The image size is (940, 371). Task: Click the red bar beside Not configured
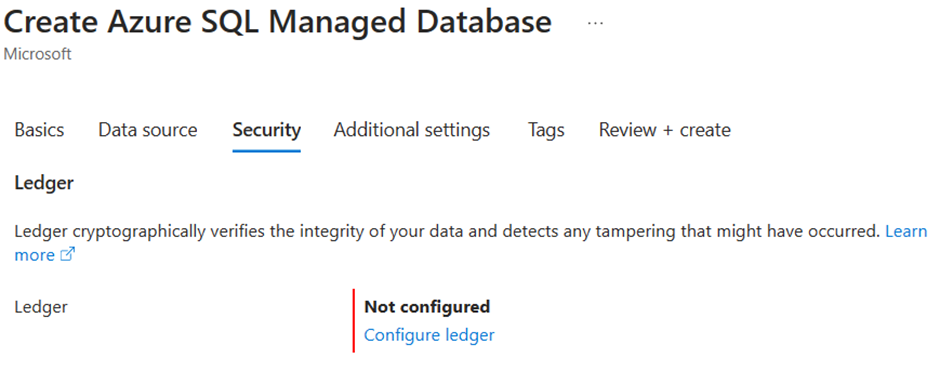pos(354,321)
